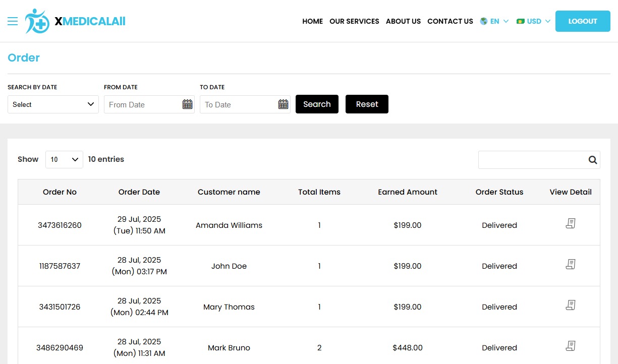Click inside the table search field
618x364 pixels.
point(530,159)
